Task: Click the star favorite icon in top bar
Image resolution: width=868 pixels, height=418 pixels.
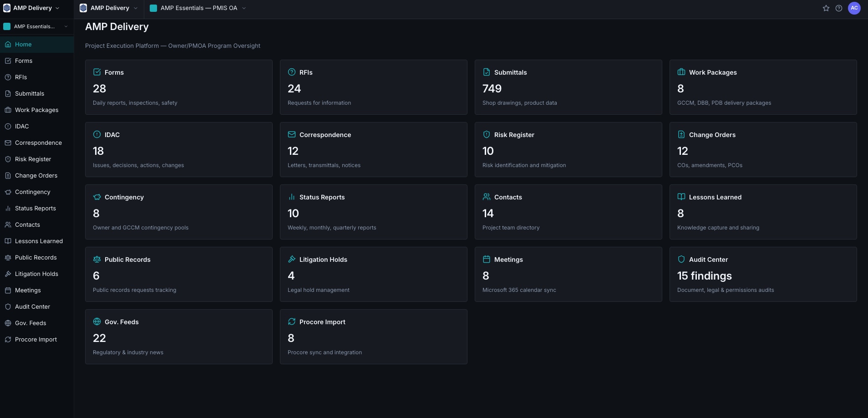Action: point(826,8)
